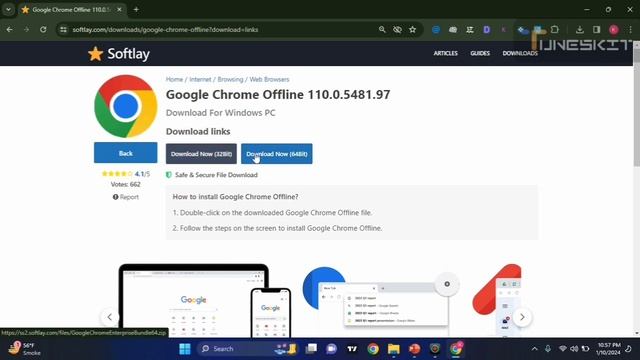
Task: Open the Chrome profile avatar
Action: pos(613,30)
